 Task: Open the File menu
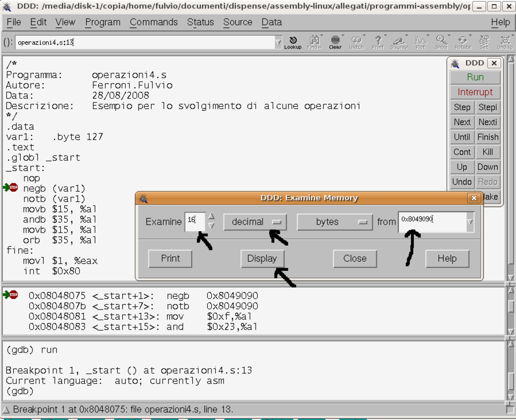(14, 22)
